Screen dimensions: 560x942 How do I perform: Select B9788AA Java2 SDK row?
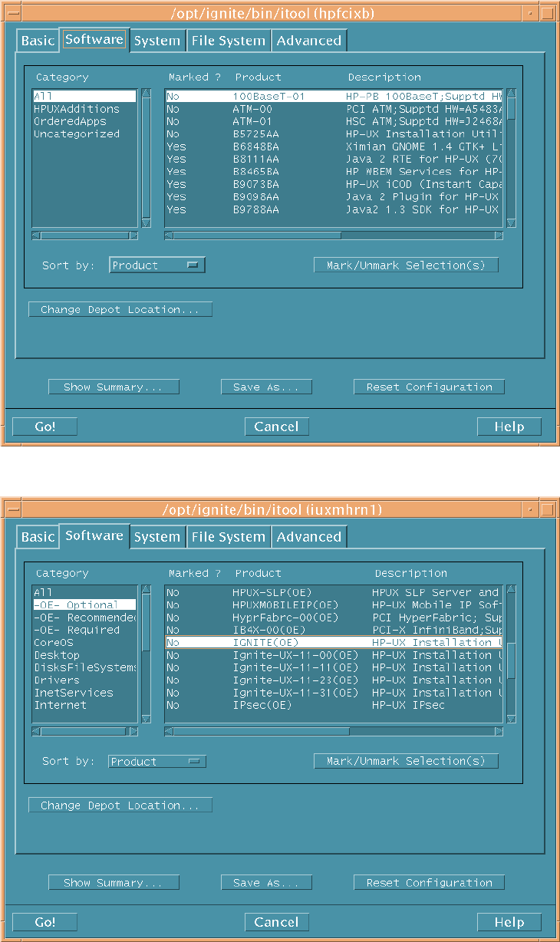tap(334, 209)
